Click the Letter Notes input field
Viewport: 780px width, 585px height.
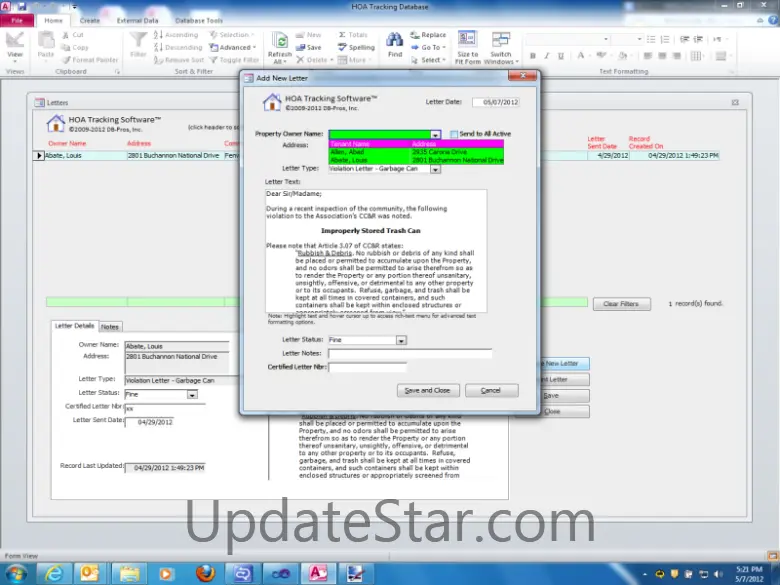point(410,354)
